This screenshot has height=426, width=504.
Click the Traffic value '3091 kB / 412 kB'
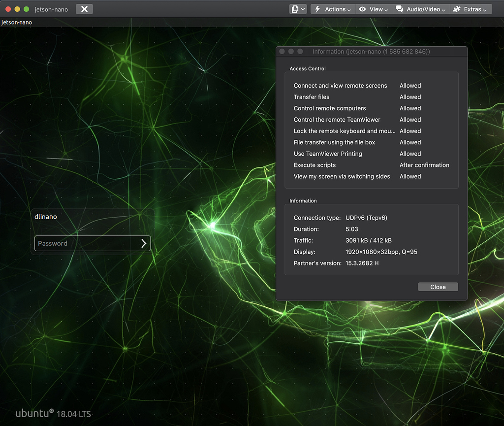[368, 240]
